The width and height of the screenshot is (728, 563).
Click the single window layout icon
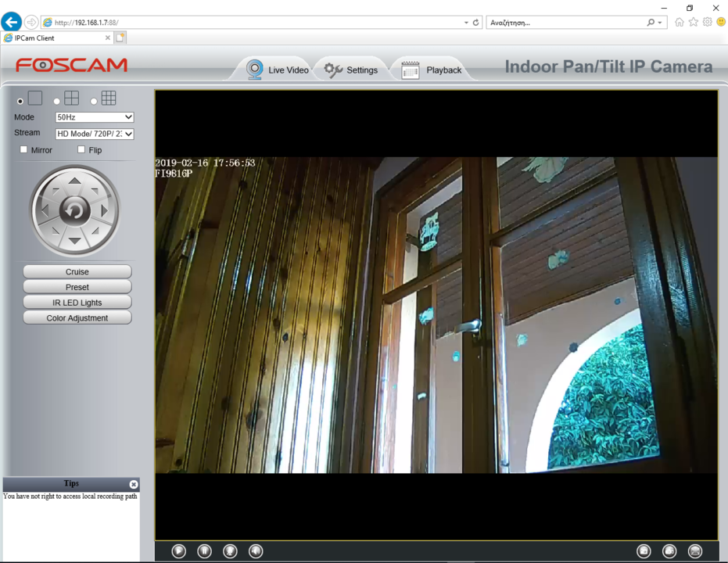click(35, 98)
